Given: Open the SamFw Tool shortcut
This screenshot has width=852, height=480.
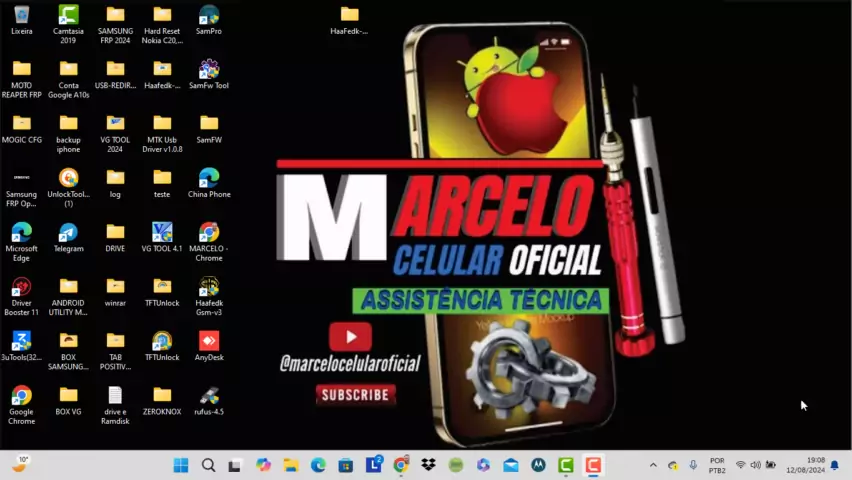Looking at the screenshot, I should (209, 70).
